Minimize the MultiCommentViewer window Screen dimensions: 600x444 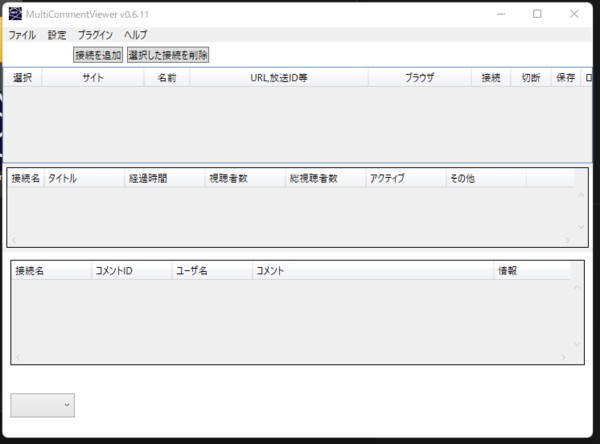click(501, 14)
